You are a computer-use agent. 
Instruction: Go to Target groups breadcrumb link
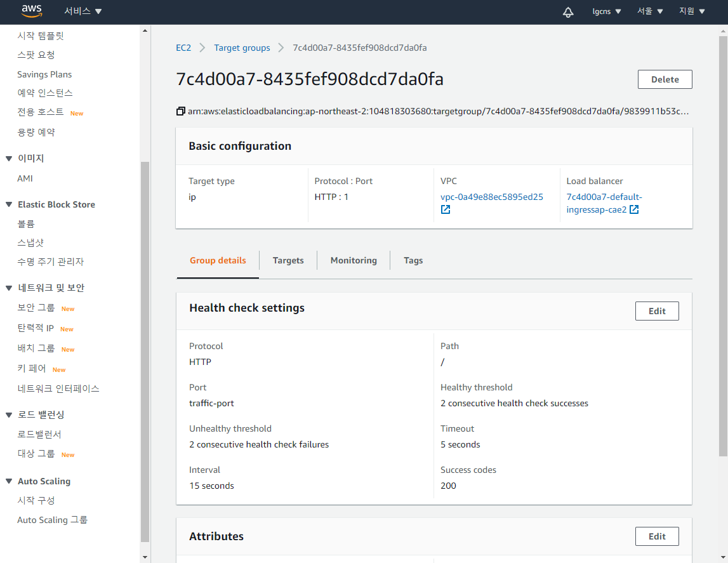242,48
